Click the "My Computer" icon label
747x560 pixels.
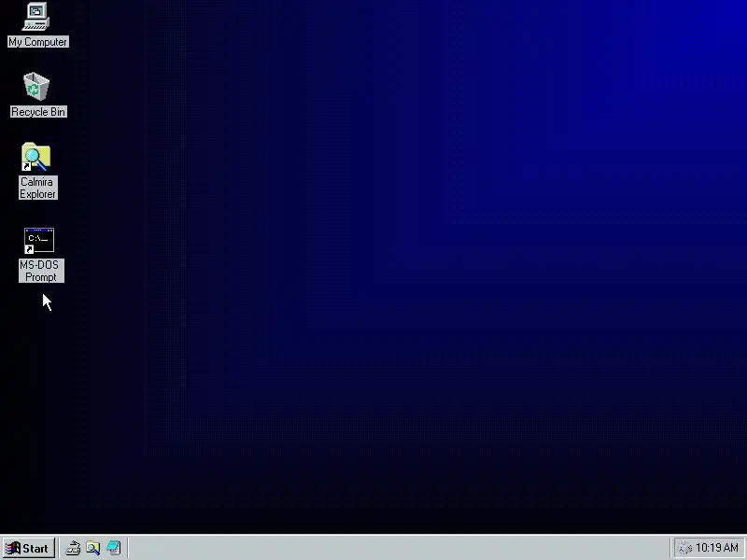[38, 42]
